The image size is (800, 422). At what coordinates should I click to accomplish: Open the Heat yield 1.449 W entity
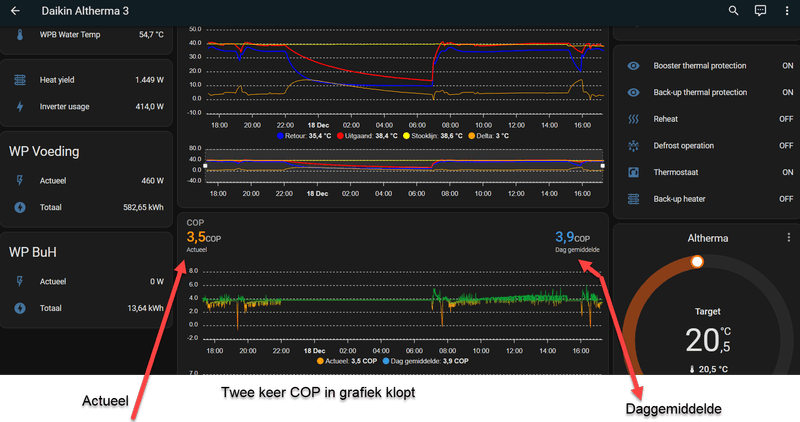coord(87,80)
